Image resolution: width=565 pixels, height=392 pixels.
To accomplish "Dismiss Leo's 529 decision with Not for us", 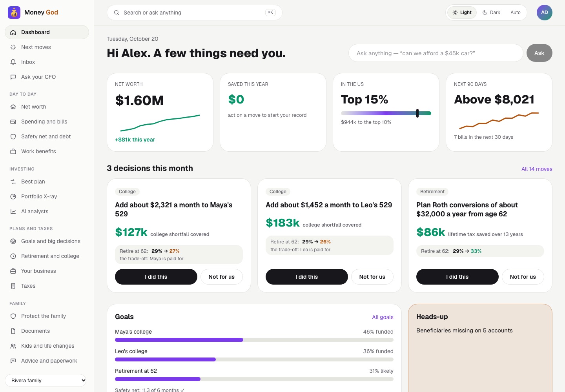I will (372, 277).
